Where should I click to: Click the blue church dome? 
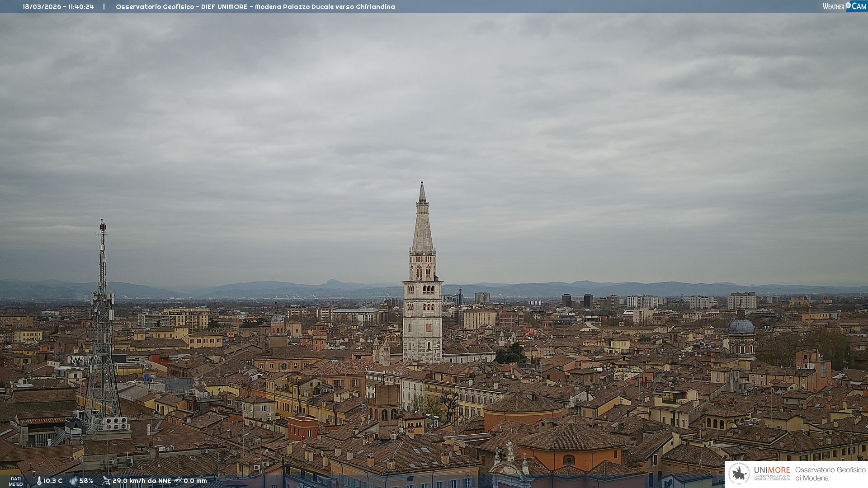coord(741,326)
